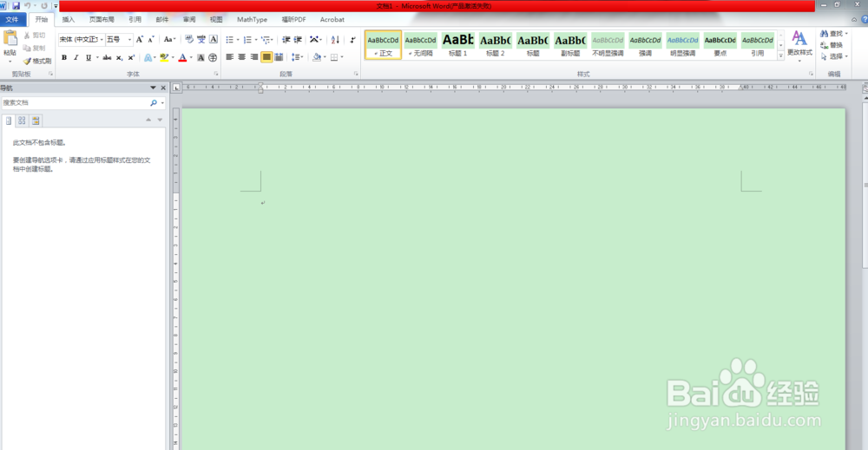The height and width of the screenshot is (450, 868).
Task: Apply the Quote (引用) style in gallery
Action: click(x=757, y=45)
